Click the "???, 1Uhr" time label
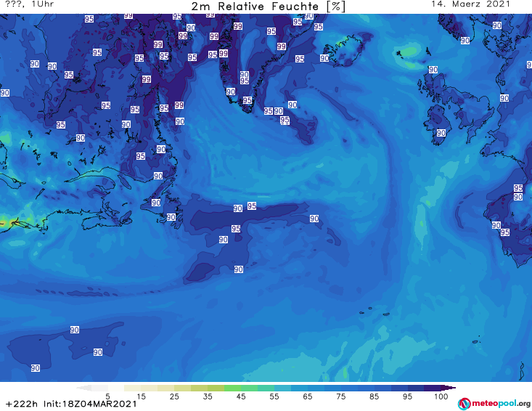 (x=29, y=4)
